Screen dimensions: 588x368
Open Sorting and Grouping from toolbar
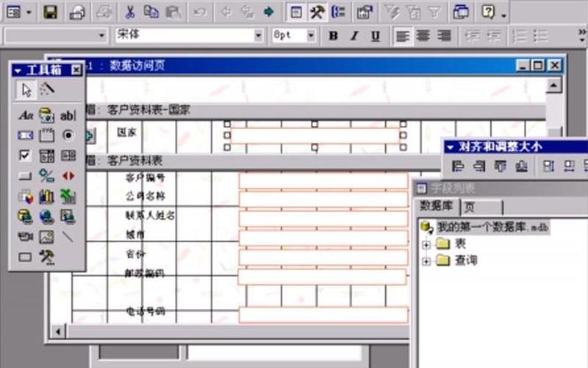click(338, 12)
